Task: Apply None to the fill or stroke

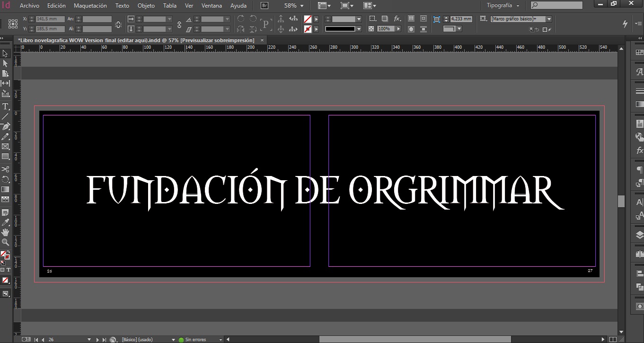Action: 5,280
